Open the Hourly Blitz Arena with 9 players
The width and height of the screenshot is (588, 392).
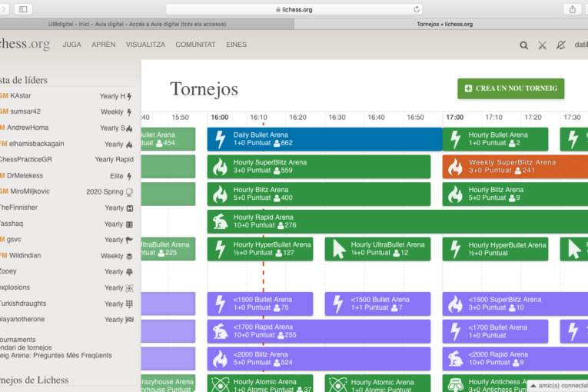515,194
